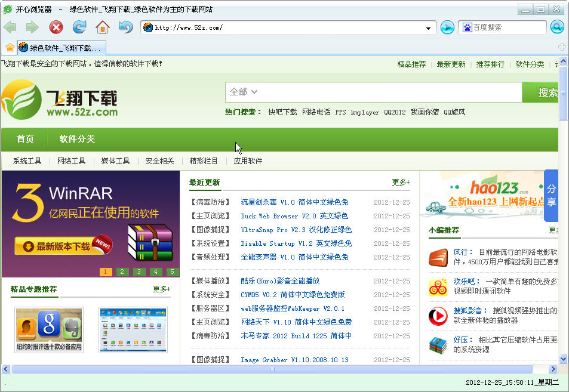
Task: Select 安全相关 category
Action: point(159,161)
